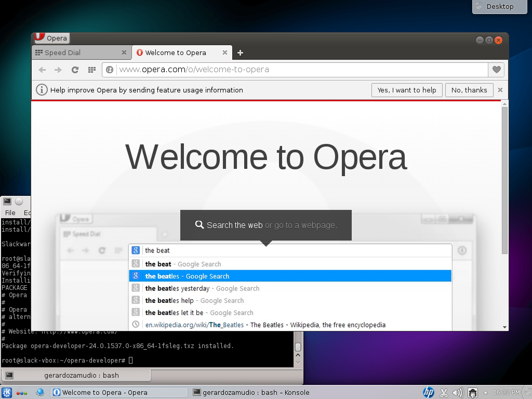
Task: Dismiss the feature usage prompt with No, thanks
Action: [469, 90]
